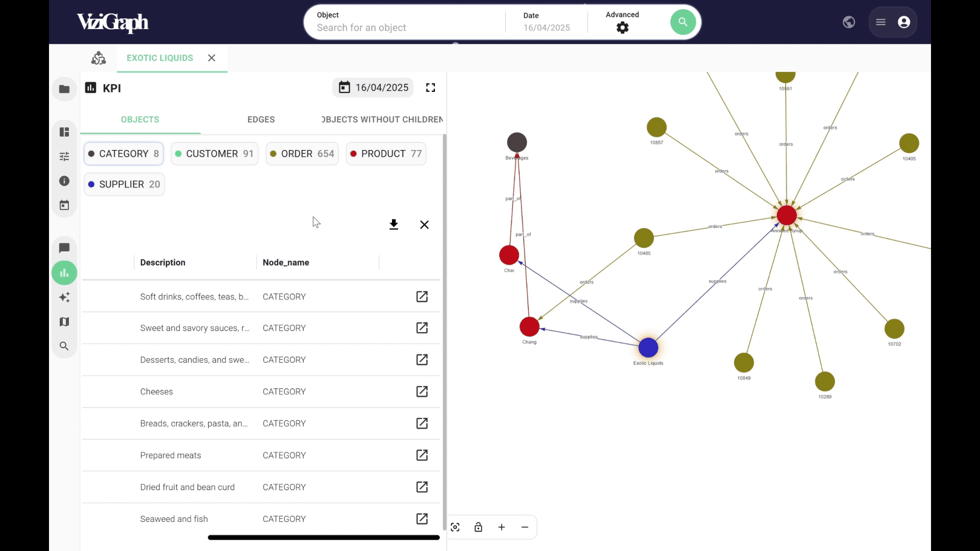Open the Advanced search settings gear
Image resolution: width=980 pixels, height=551 pixels.
622,28
